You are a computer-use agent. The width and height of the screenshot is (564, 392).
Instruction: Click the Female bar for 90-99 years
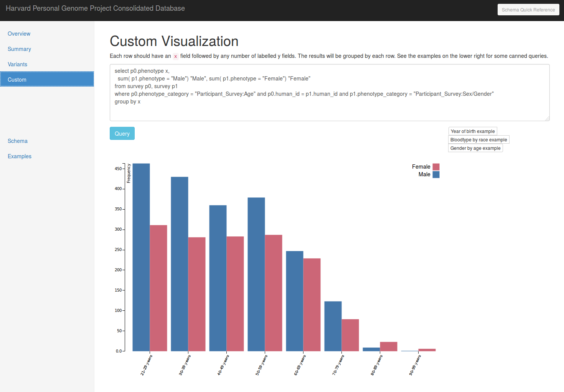pyautogui.click(x=427, y=350)
